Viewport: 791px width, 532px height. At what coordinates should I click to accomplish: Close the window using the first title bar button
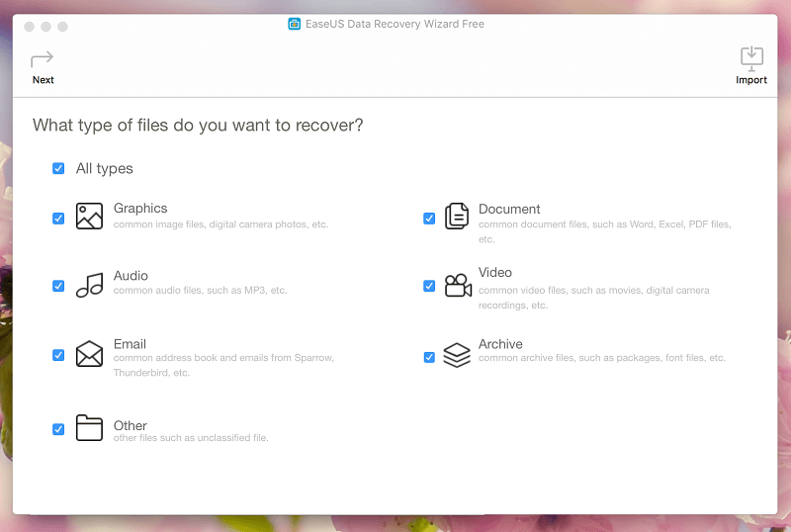[x=30, y=27]
